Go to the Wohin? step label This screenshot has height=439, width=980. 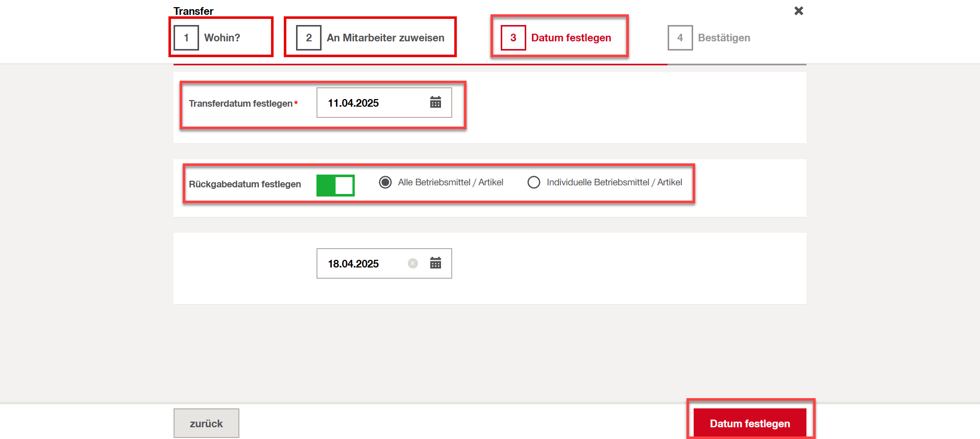[222, 38]
